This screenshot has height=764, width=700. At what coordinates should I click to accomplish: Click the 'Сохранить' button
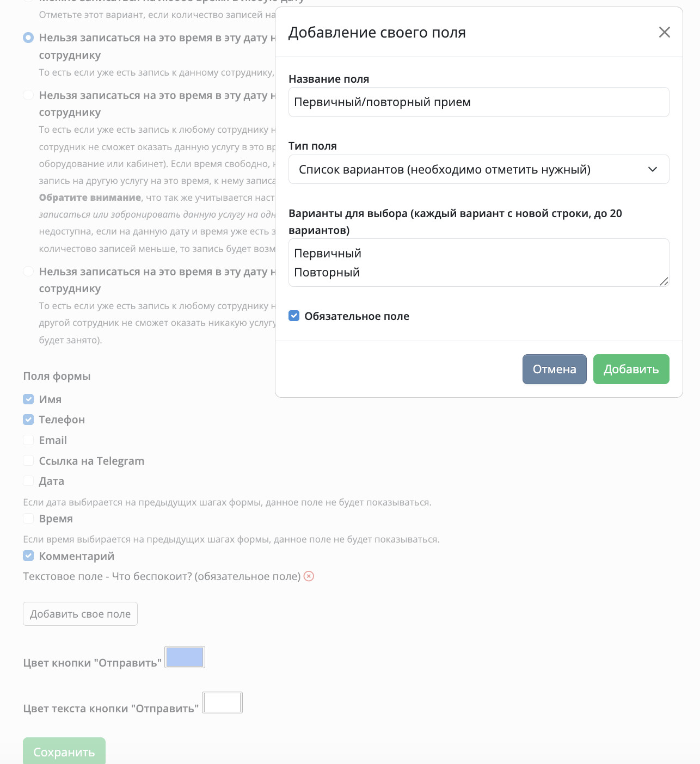click(64, 751)
